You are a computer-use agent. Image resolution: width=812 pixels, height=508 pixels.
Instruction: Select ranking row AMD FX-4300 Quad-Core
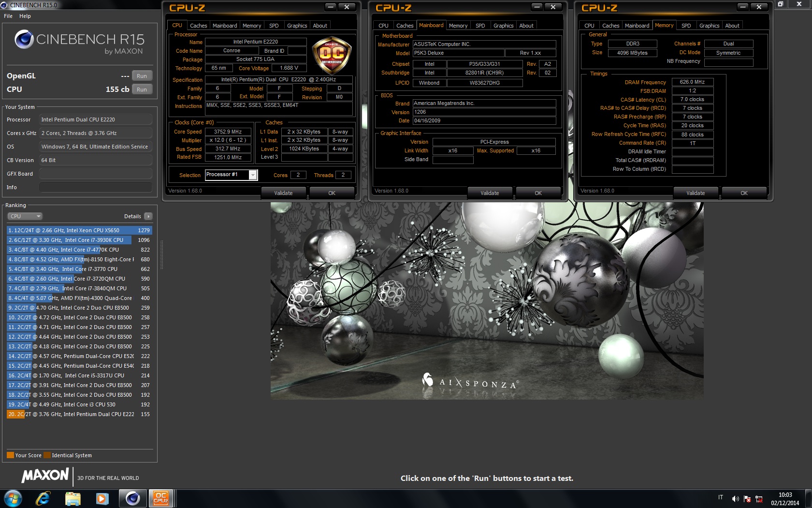click(x=80, y=298)
